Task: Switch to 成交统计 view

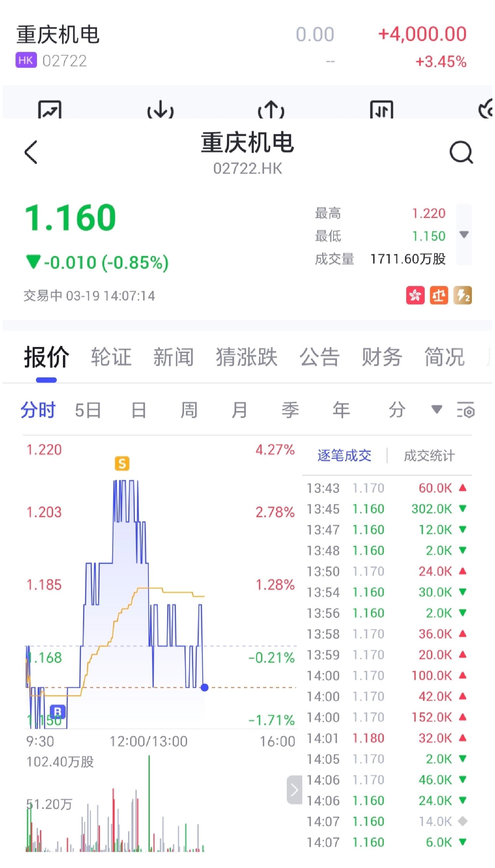Action: [x=429, y=455]
